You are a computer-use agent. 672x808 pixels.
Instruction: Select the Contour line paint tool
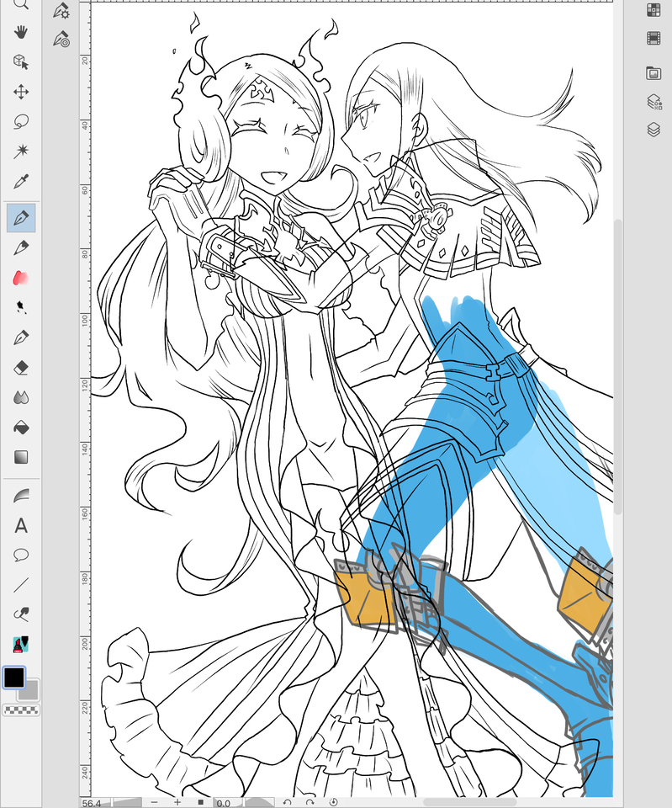(x=20, y=495)
